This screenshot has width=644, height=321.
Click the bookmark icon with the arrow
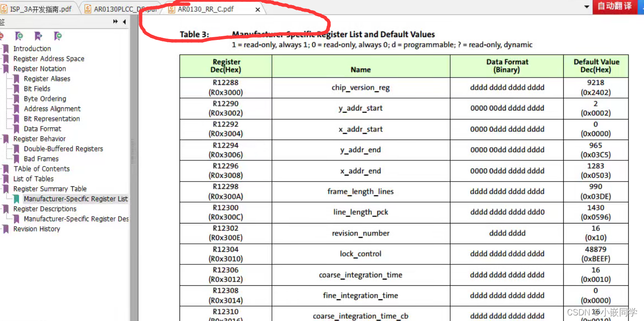[39, 36]
